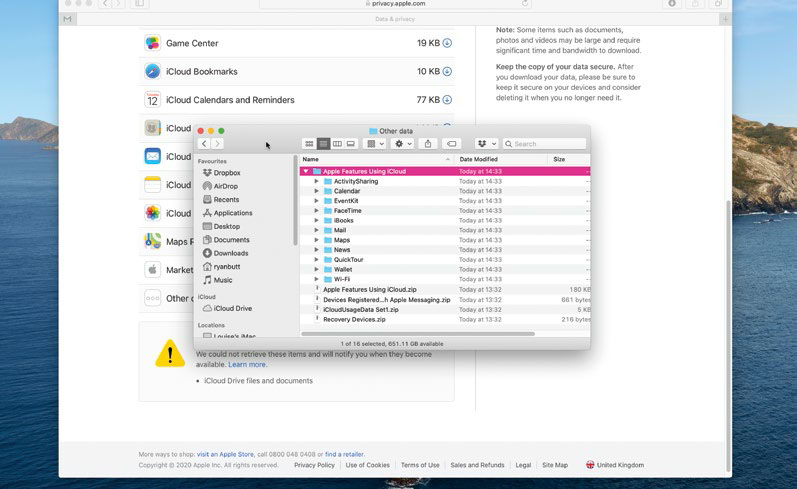Select Recovery Devices.zip
This screenshot has height=489, width=797.
coord(445,320)
